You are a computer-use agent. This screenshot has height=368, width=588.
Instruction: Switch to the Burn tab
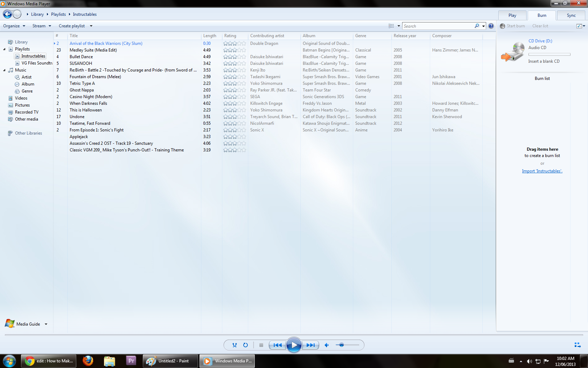[x=542, y=15]
